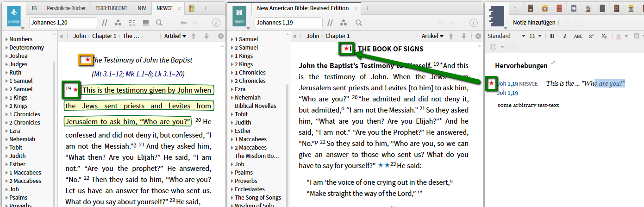Jump to next article in NABRE
This screenshot has height=207, width=644.
(x=464, y=36)
